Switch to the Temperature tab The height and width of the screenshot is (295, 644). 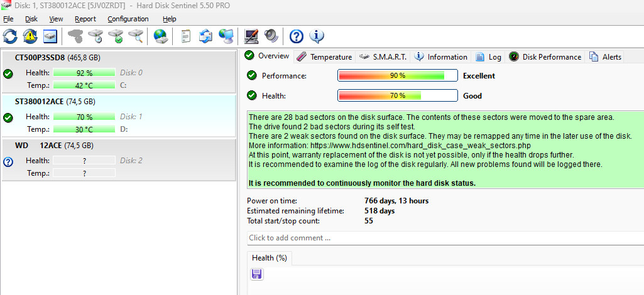(324, 56)
